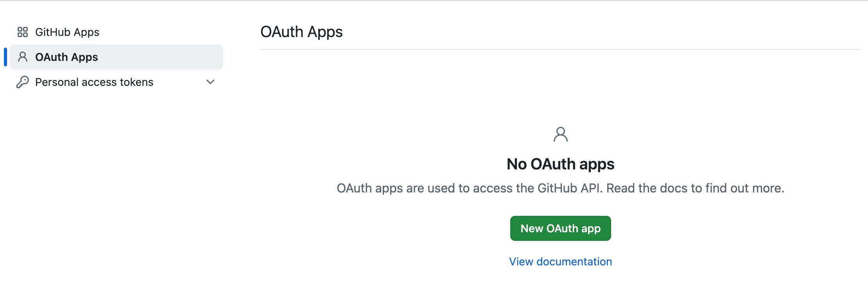Open the Personal access tokens label
The width and height of the screenshot is (868, 299).
(x=94, y=82)
